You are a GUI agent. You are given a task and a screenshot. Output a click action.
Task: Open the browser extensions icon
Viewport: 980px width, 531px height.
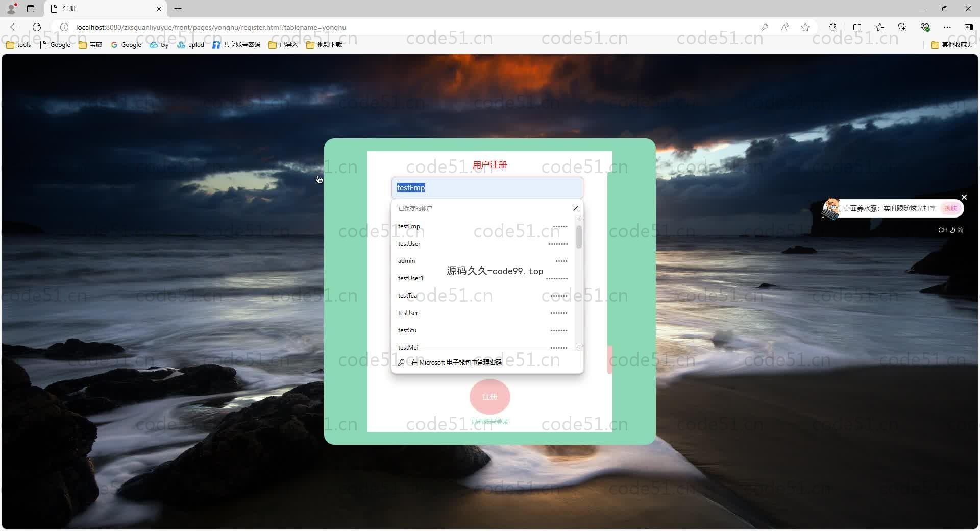832,27
